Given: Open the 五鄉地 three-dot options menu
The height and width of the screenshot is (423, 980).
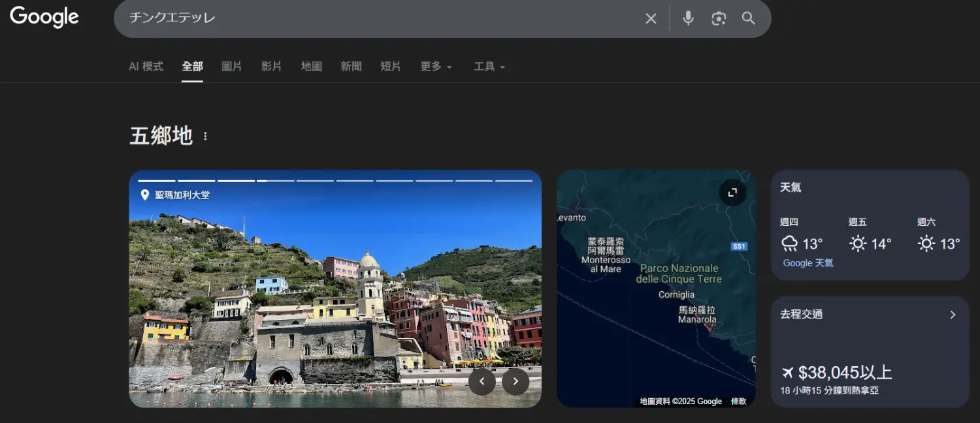Looking at the screenshot, I should (x=205, y=136).
